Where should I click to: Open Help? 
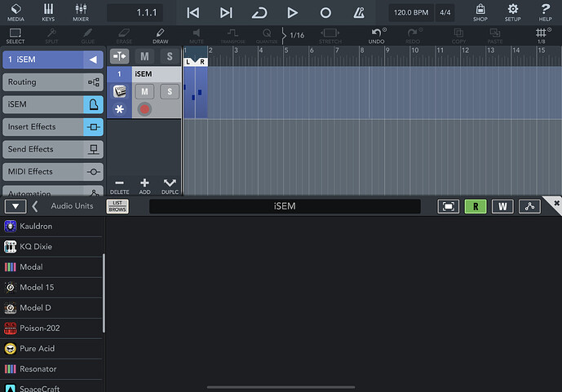(545, 12)
